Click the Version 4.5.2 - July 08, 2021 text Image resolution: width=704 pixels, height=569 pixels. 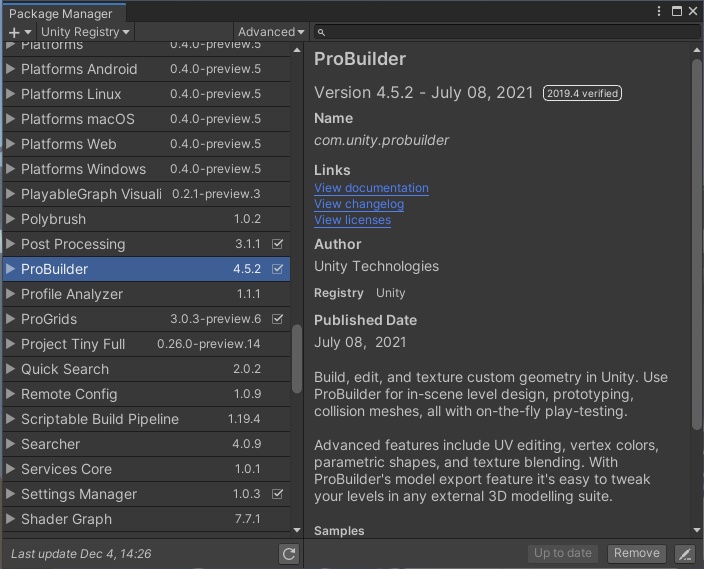pyautogui.click(x=423, y=93)
